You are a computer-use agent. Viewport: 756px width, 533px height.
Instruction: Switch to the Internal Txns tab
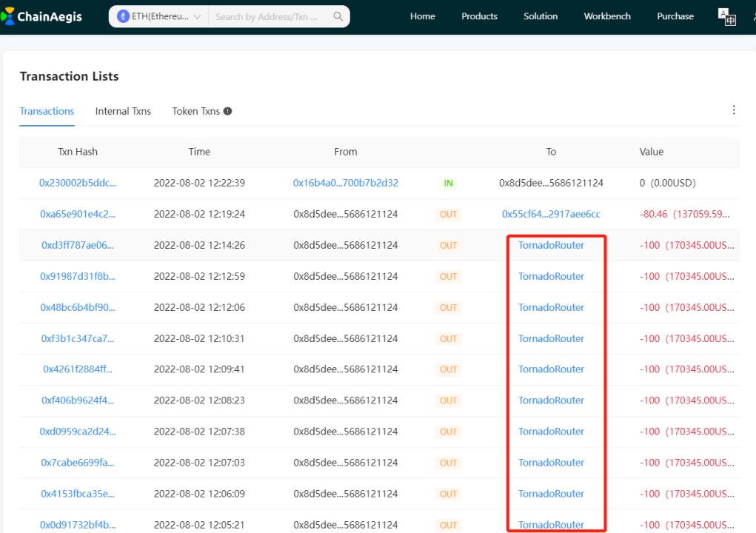(x=123, y=111)
